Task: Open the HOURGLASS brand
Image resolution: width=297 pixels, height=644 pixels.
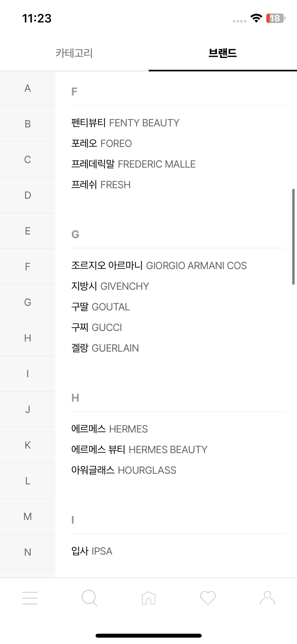Action: (x=124, y=470)
